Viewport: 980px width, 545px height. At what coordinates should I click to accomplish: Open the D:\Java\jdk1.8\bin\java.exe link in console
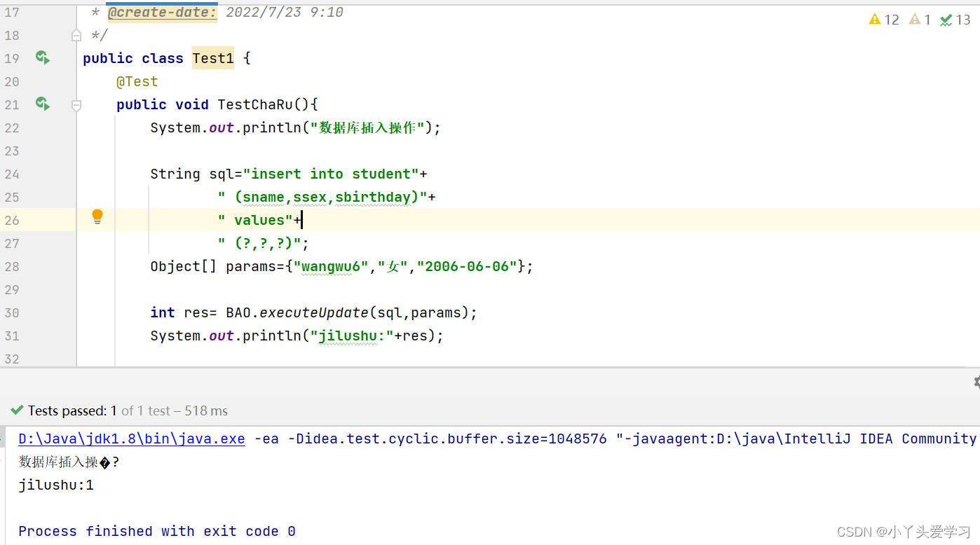132,439
